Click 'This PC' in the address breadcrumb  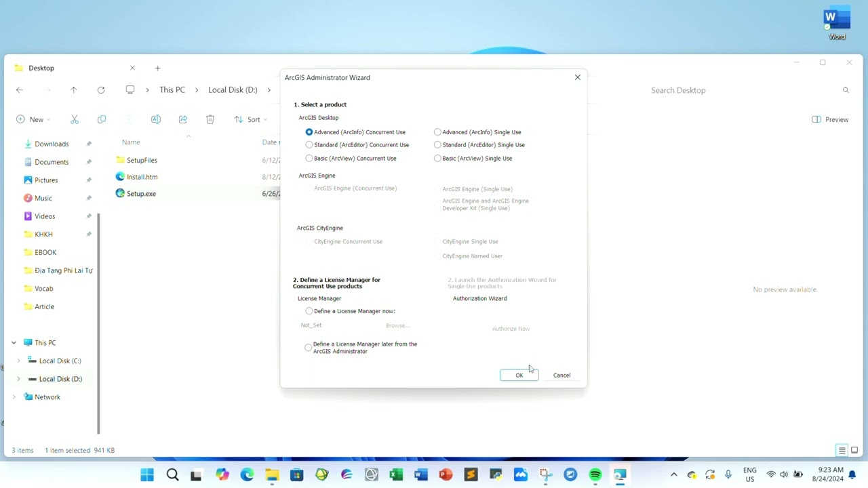coord(172,90)
